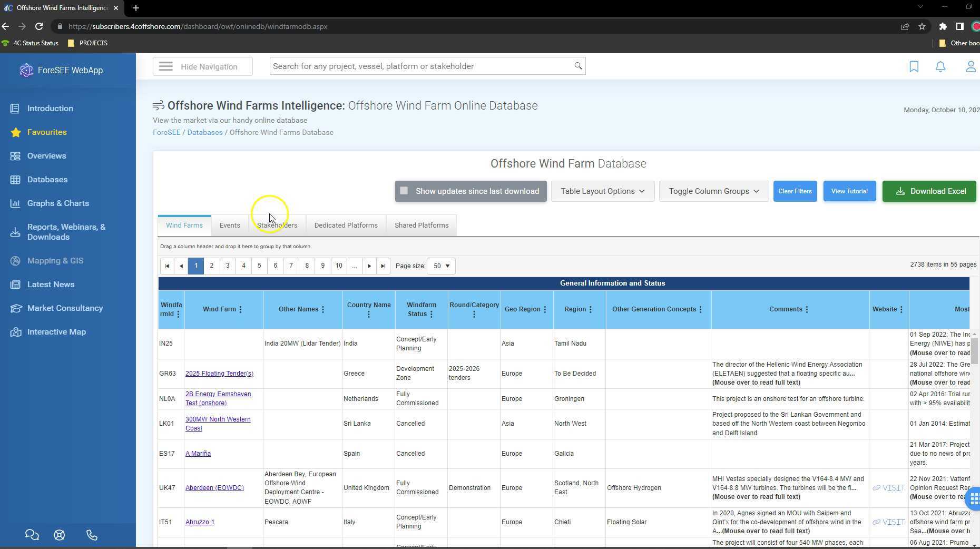Screen dimensions: 980x549
Task: Open column menu for Wind Farm header
Action: [x=241, y=309]
